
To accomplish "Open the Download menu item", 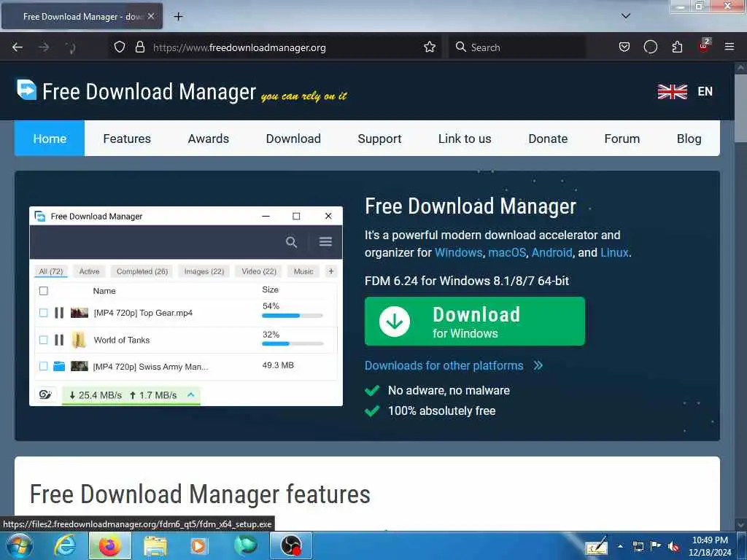I will [293, 139].
